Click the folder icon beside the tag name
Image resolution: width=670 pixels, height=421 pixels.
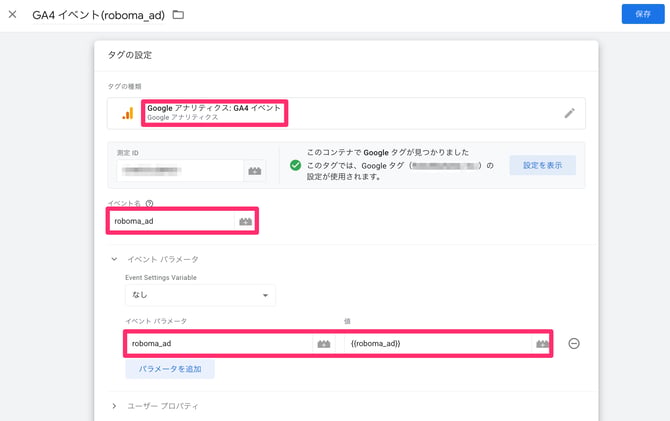tap(178, 15)
